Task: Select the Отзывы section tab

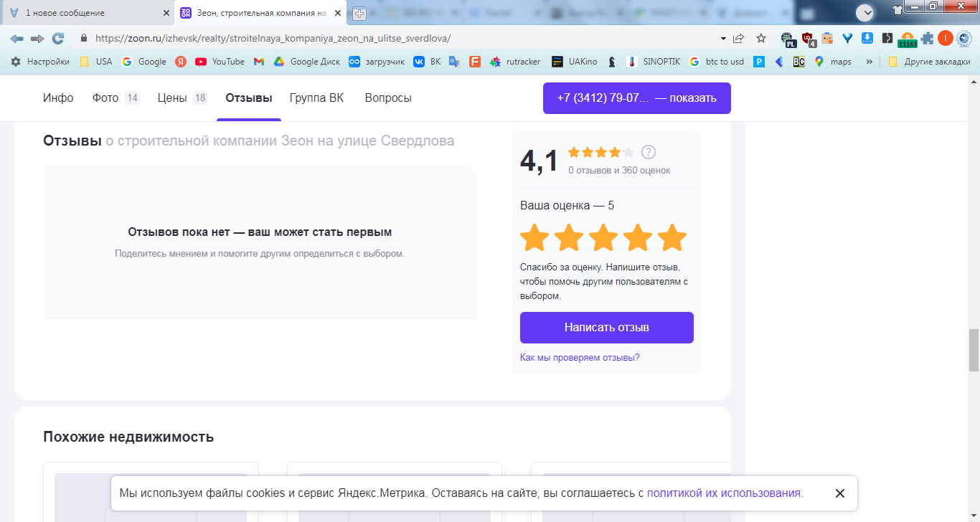Action: [x=249, y=98]
